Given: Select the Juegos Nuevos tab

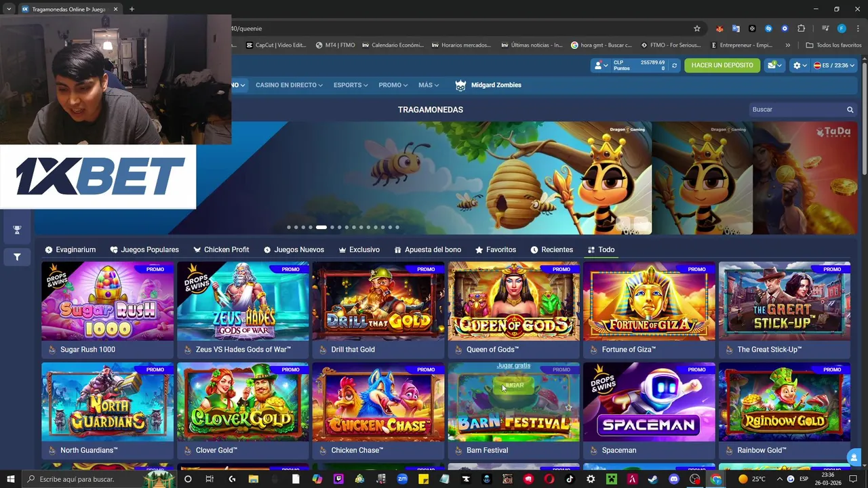Looking at the screenshot, I should pos(294,250).
